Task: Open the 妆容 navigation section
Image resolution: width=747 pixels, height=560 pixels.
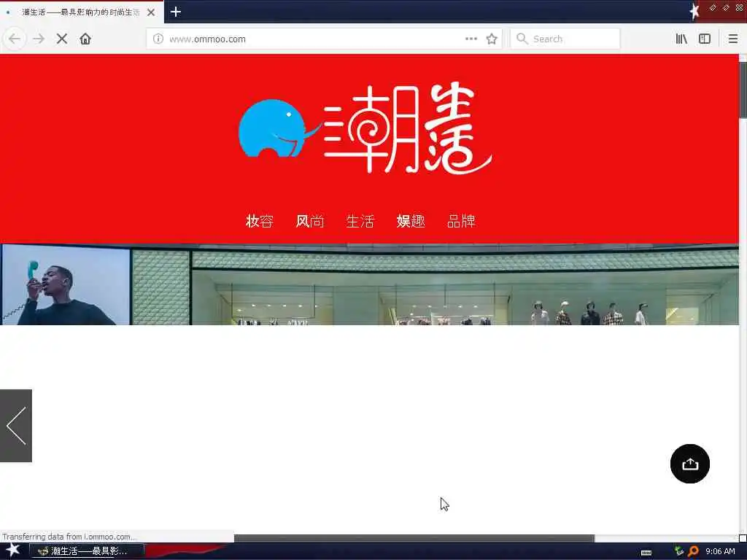Action: click(x=260, y=221)
